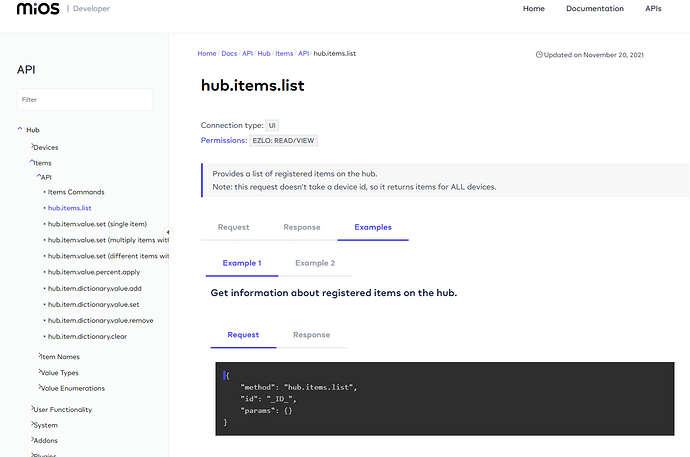Collapse the sidebar with the arrow handle
The width and height of the screenshot is (690, 457).
click(168, 232)
